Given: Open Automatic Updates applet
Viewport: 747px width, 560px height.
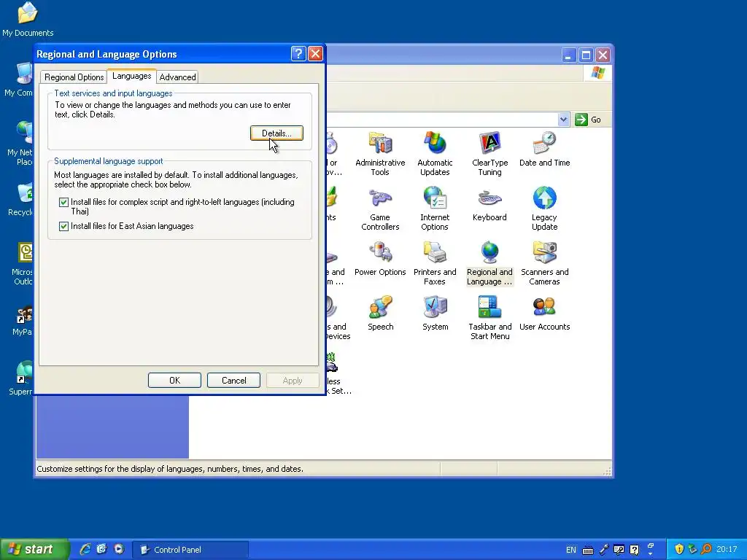Looking at the screenshot, I should (x=435, y=153).
